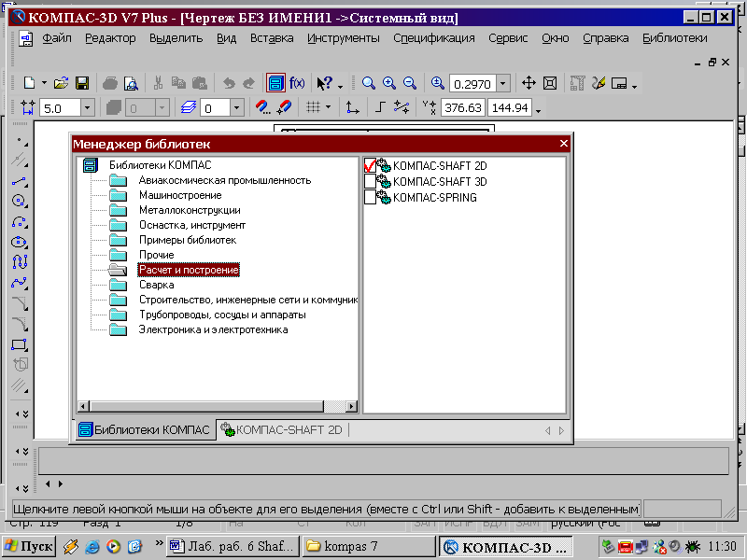Toggle the orthogonal drawing icon

click(380, 107)
